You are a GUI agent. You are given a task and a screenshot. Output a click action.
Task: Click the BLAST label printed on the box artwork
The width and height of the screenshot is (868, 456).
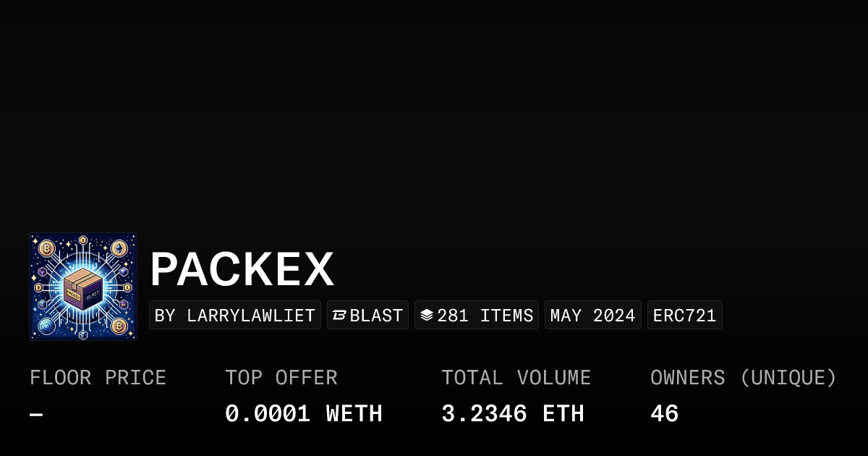click(x=93, y=296)
